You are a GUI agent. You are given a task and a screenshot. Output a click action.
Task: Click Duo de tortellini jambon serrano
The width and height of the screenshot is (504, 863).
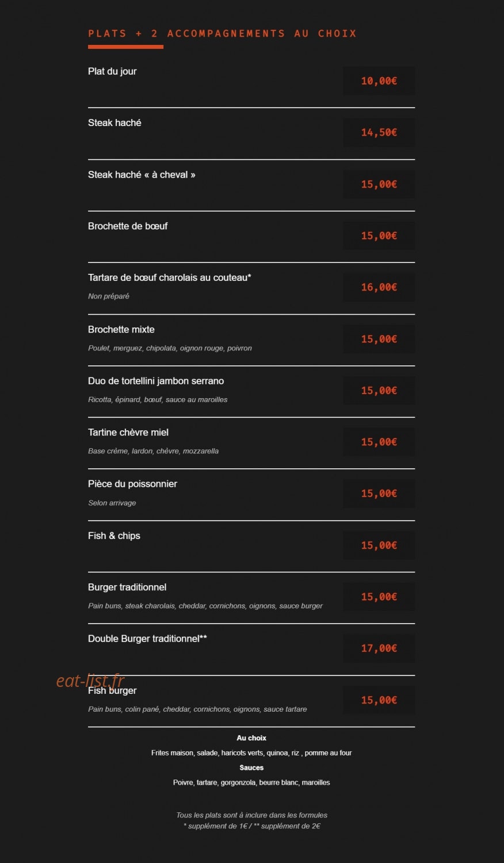156,381
